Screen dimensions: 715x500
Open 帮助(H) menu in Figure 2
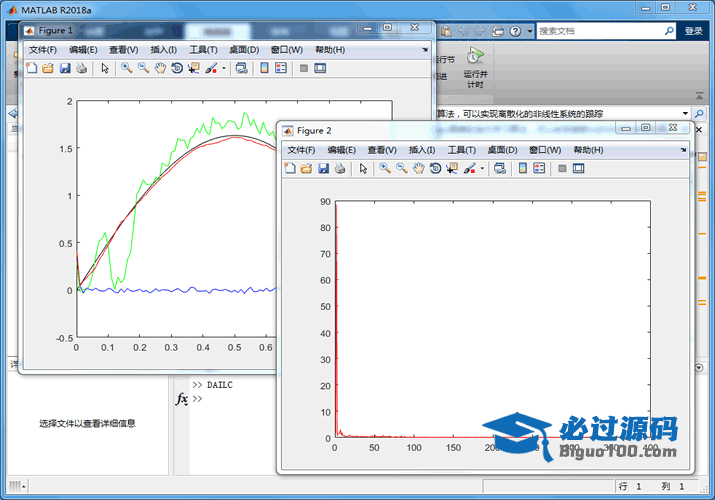(x=589, y=150)
